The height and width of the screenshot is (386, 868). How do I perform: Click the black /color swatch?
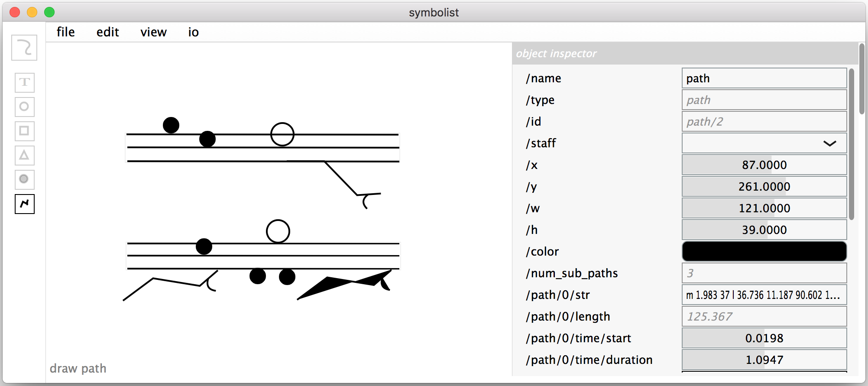764,252
